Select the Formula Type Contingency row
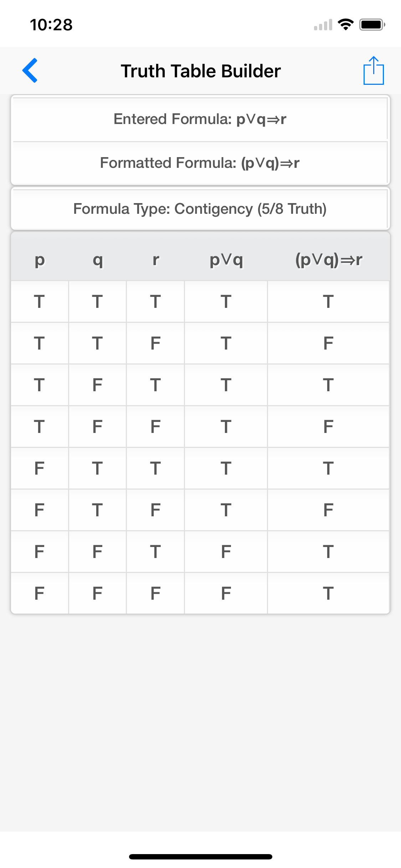 click(x=200, y=209)
